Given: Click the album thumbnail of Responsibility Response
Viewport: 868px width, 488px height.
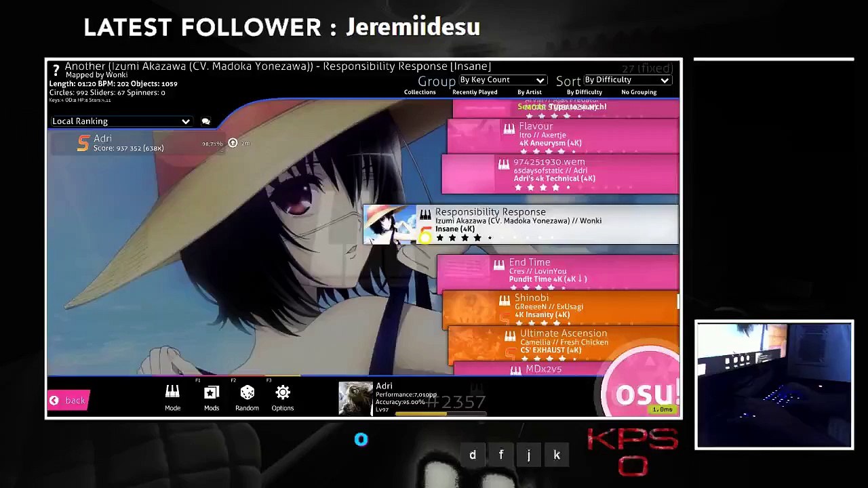Looking at the screenshot, I should point(389,224).
